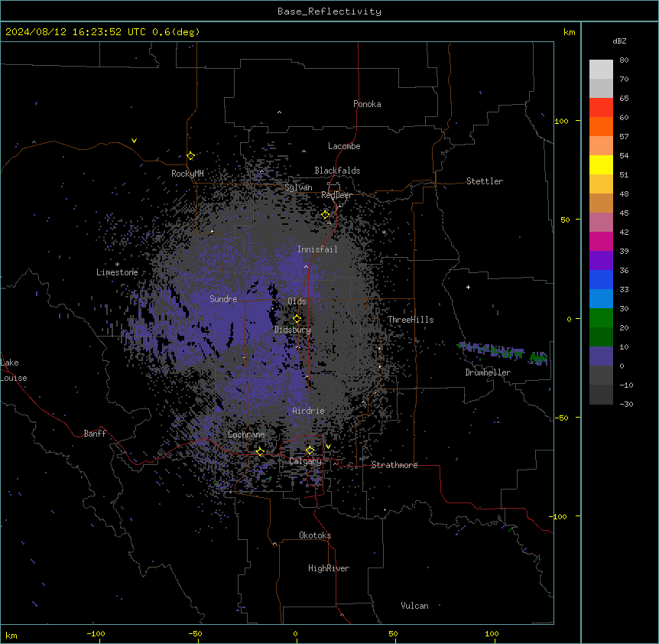Select the green 30–20 dBZ legend swatch
659x644 pixels.
(601, 318)
